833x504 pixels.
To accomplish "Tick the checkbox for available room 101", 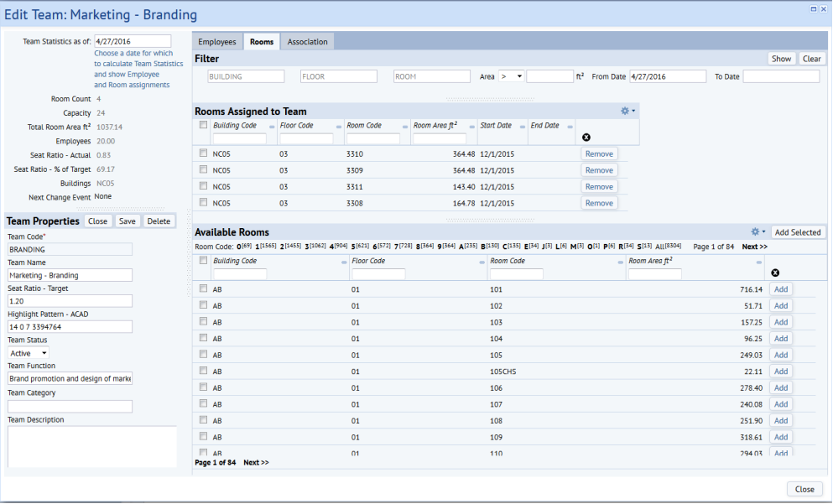I will point(203,288).
